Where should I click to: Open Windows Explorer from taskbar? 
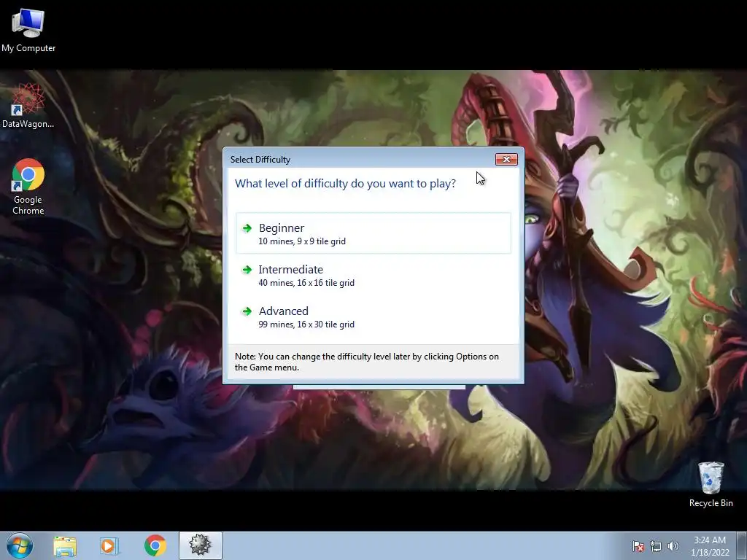click(65, 545)
